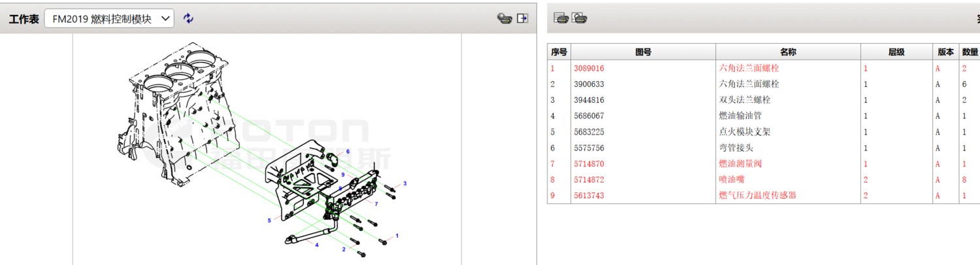980x265 pixels.
Task: Click the 层级 column header
Action: click(896, 52)
